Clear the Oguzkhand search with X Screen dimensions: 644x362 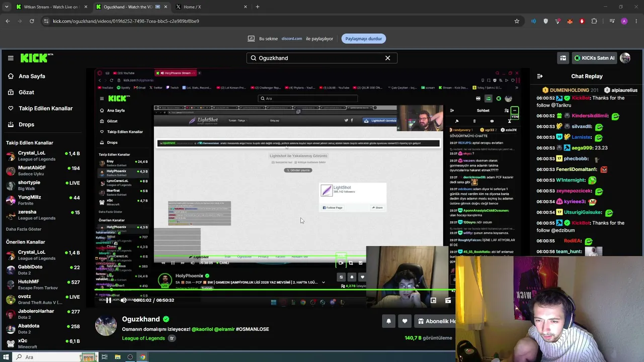[x=387, y=58]
